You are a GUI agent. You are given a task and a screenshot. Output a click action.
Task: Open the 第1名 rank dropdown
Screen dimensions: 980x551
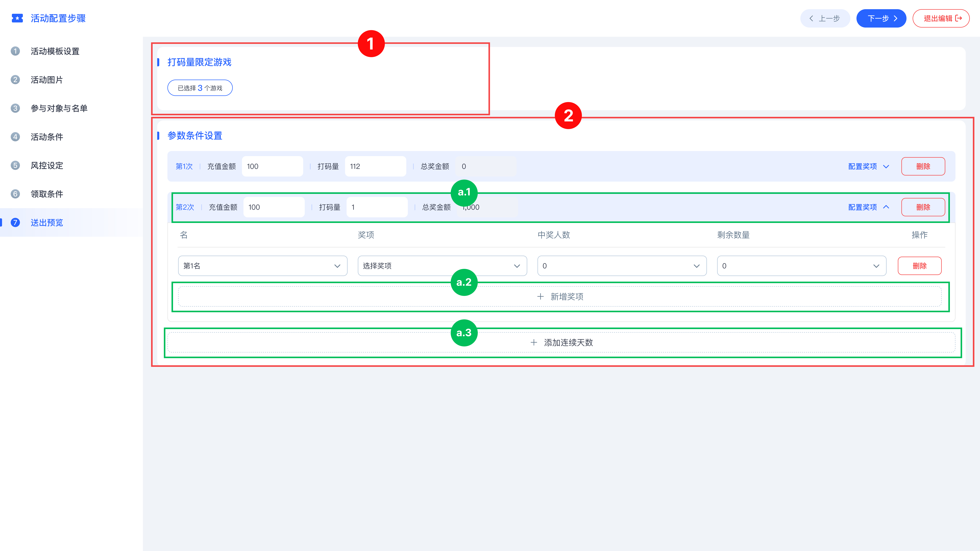263,266
